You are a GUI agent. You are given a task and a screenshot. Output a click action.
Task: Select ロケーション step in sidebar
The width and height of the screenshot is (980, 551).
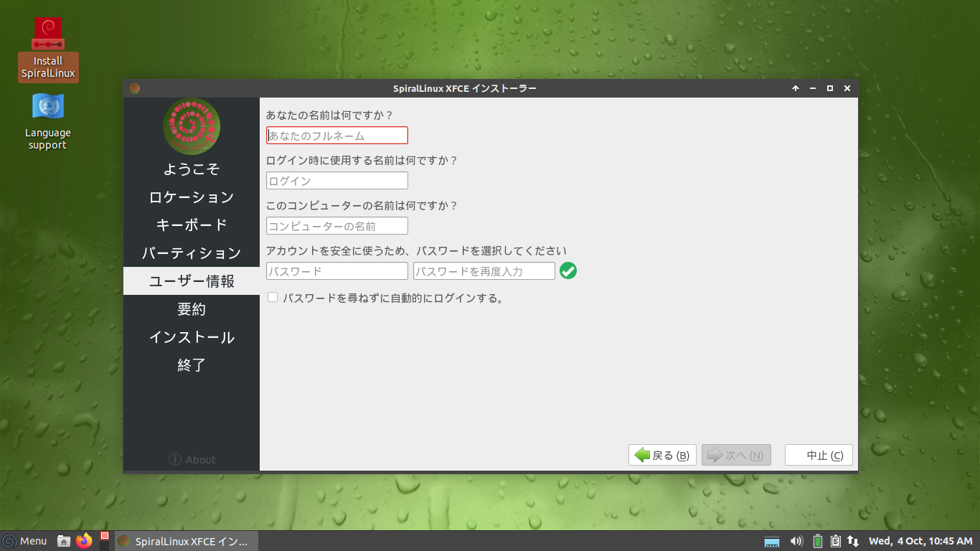click(x=192, y=197)
